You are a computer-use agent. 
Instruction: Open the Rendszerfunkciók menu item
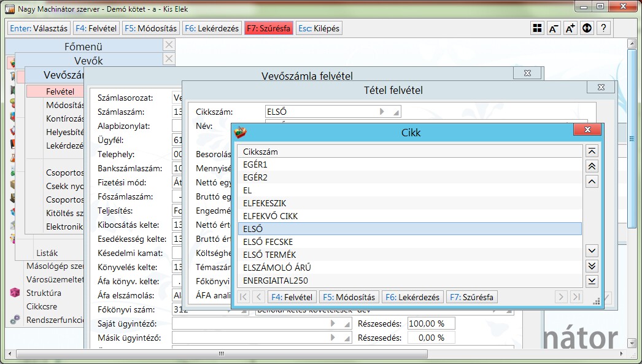[x=54, y=319]
